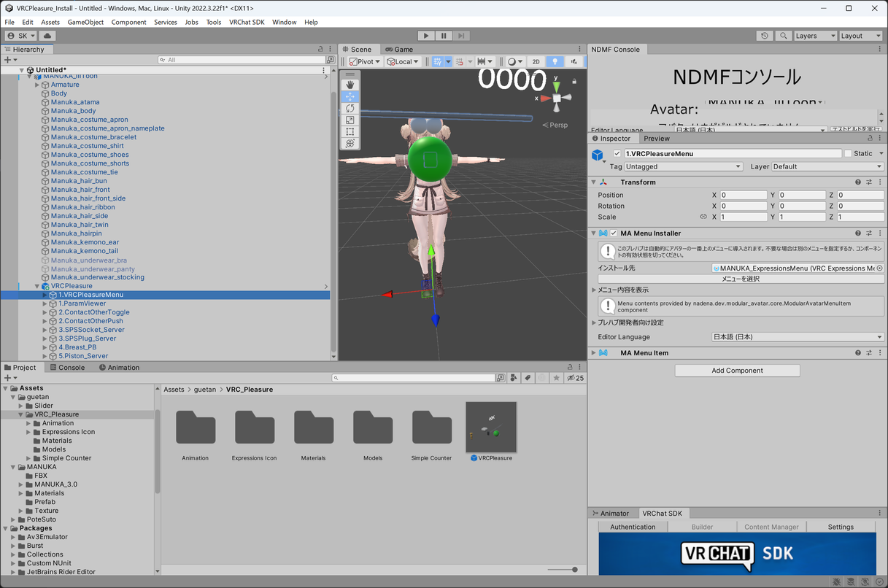This screenshot has height=588, width=888.
Task: Click Transform component help icon
Action: [x=858, y=182]
